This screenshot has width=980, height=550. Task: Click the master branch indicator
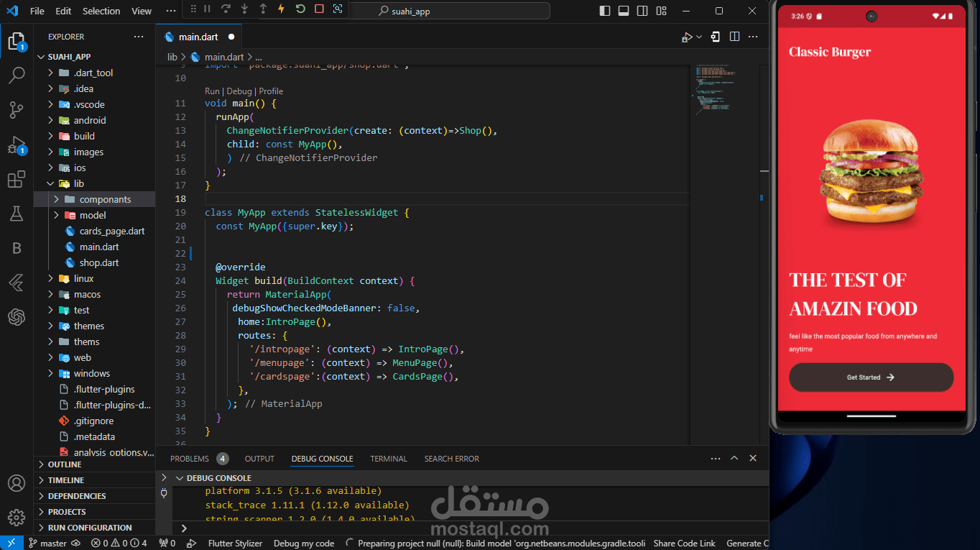(x=47, y=544)
